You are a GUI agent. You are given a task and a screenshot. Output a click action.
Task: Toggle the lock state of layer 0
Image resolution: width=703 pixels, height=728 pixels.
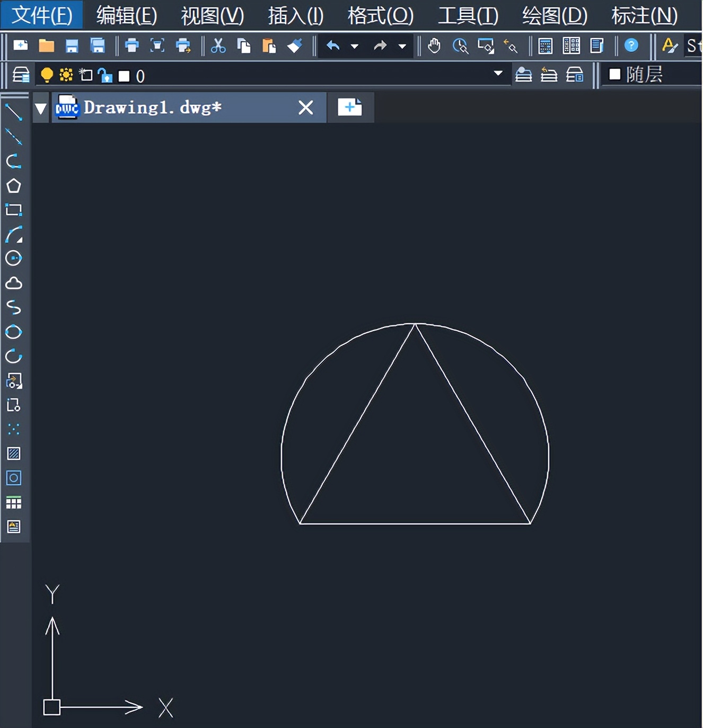(106, 76)
